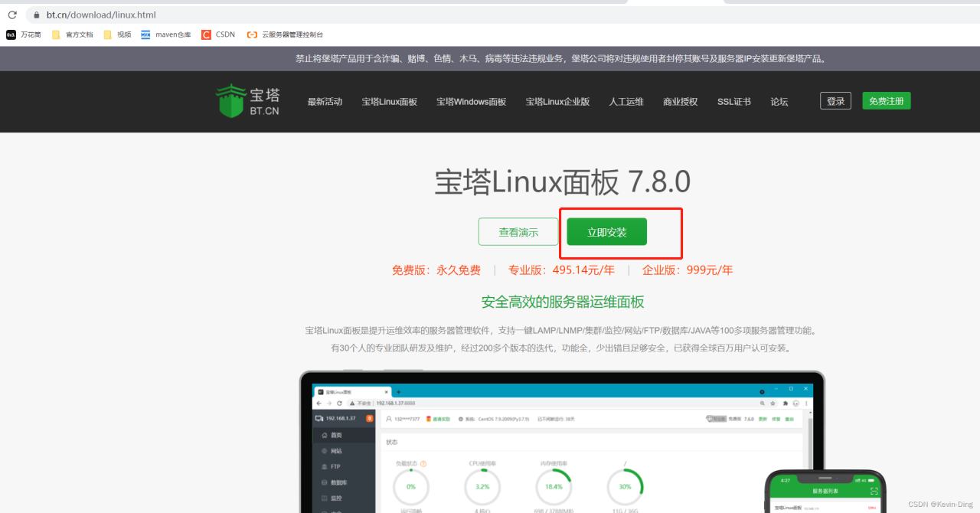The width and height of the screenshot is (980, 513).
Task: Open the maven仓库 bookmark
Action: 165,34
